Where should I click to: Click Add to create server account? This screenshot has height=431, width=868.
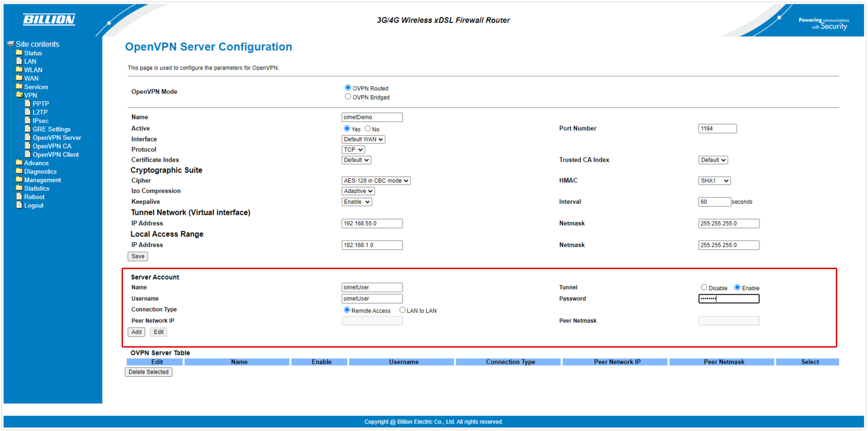tap(136, 332)
